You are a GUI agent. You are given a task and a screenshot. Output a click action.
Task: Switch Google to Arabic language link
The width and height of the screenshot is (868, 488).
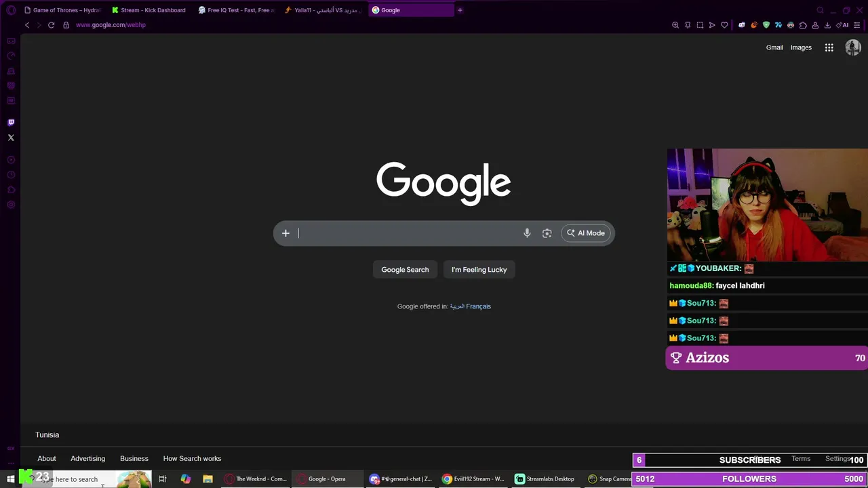[x=457, y=306]
